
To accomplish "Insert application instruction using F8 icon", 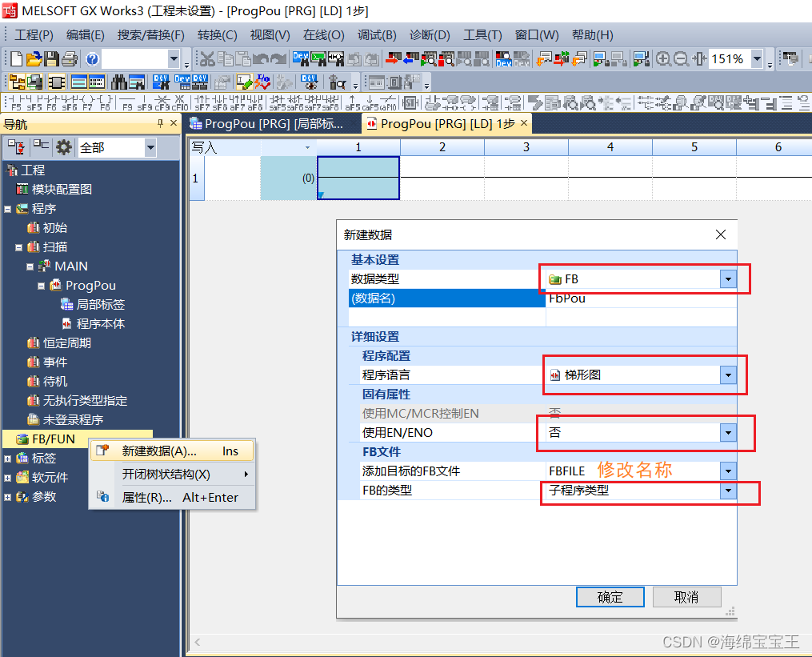I will [x=105, y=102].
